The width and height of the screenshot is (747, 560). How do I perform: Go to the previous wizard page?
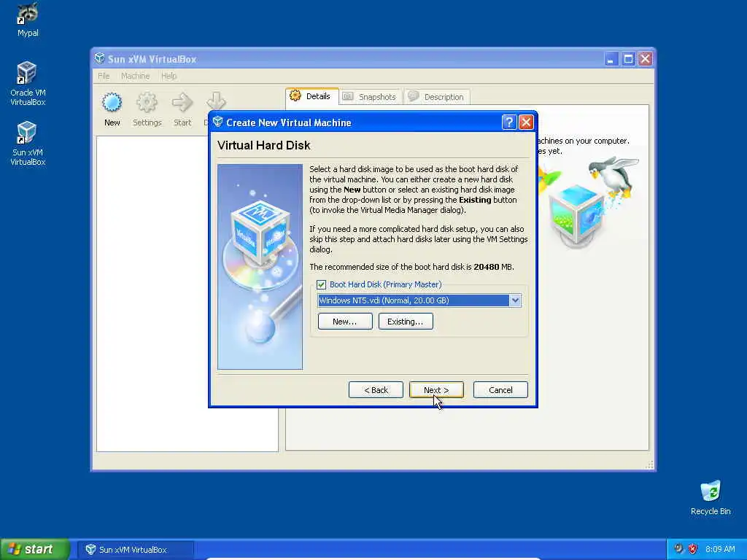coord(376,390)
